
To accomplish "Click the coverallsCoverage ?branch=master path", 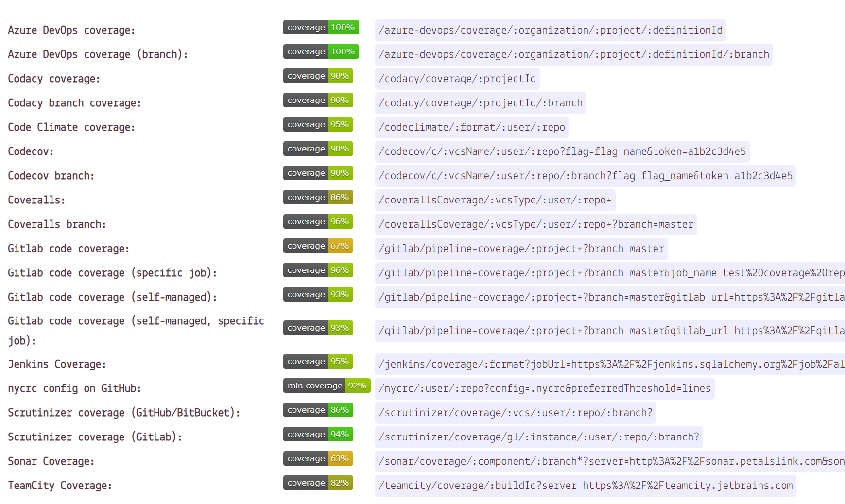I will [x=536, y=224].
